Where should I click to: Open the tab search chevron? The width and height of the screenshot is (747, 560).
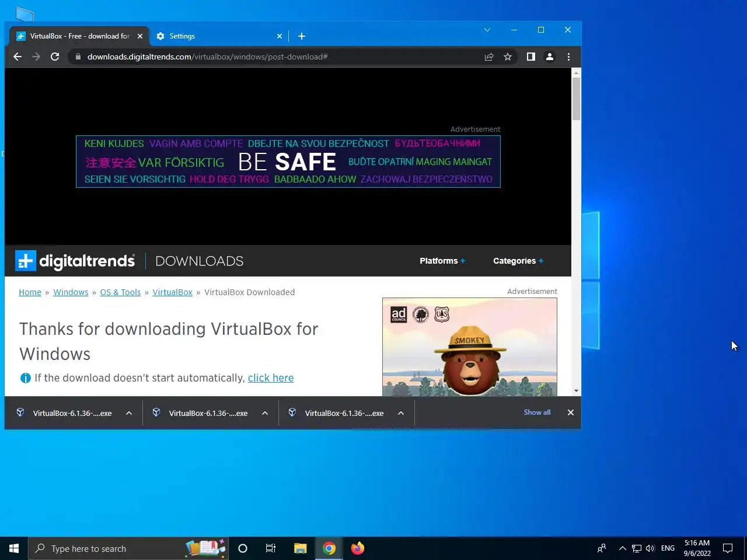coord(487,30)
